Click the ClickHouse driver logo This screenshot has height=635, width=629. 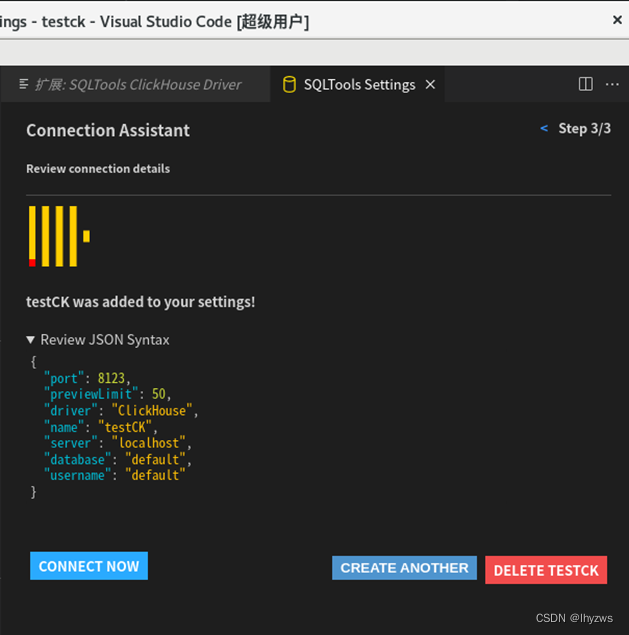point(59,236)
